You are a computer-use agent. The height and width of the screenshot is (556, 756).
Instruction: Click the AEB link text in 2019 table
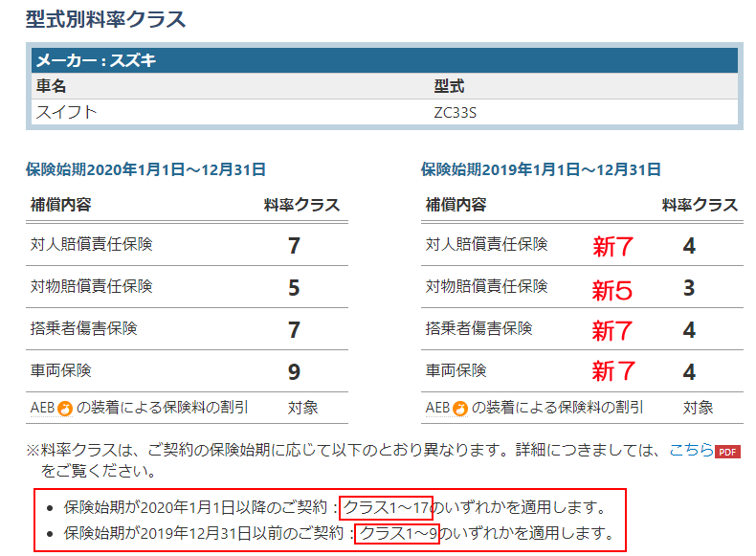[x=437, y=408]
